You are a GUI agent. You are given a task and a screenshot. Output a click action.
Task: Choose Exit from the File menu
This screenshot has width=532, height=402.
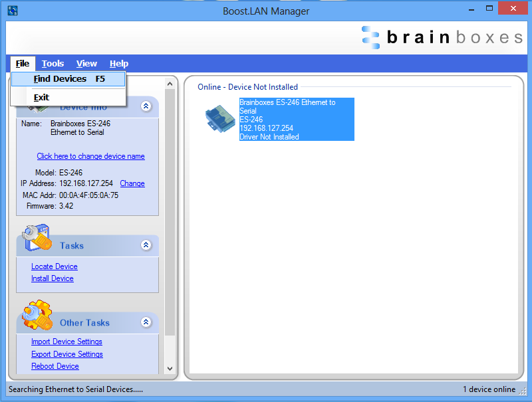click(41, 97)
